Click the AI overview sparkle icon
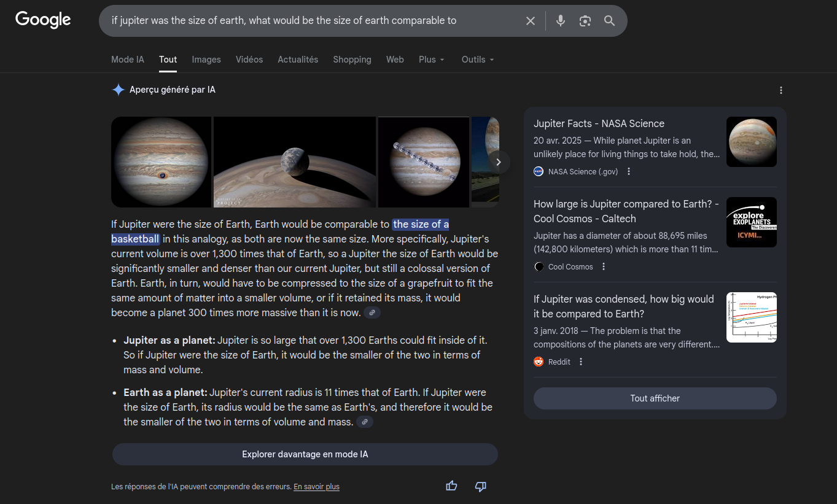 coord(118,90)
